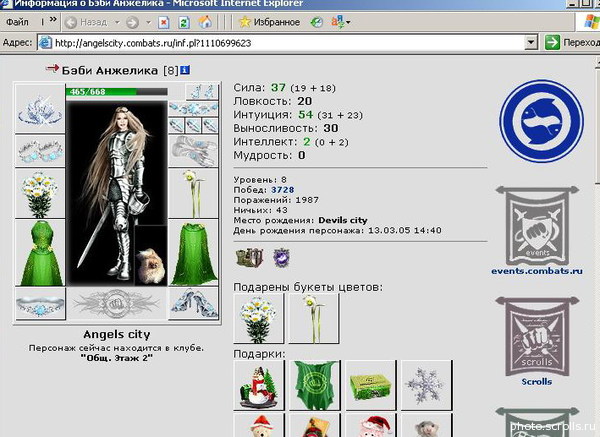600x437 pixels.
Task: Expand the hidden menu items chevron
Action: click(53, 19)
